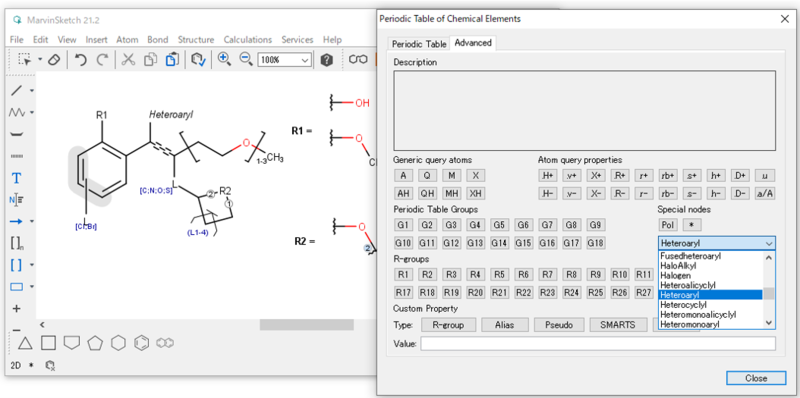The width and height of the screenshot is (800, 398).
Task: Click the increase charge plus tool
Action: pyautogui.click(x=17, y=308)
